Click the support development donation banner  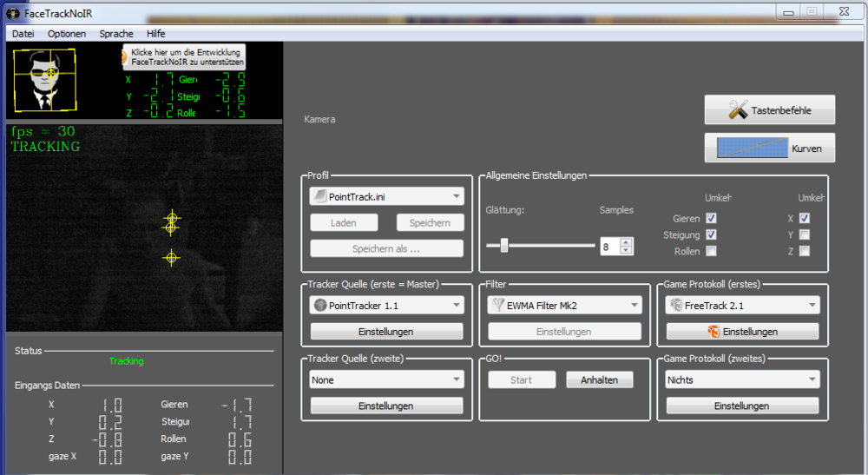pyautogui.click(x=183, y=57)
